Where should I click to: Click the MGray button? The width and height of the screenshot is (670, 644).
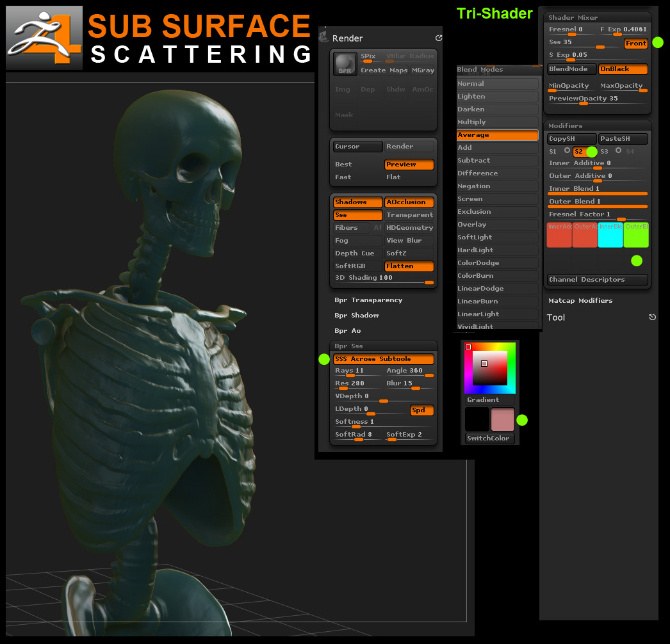pos(422,70)
